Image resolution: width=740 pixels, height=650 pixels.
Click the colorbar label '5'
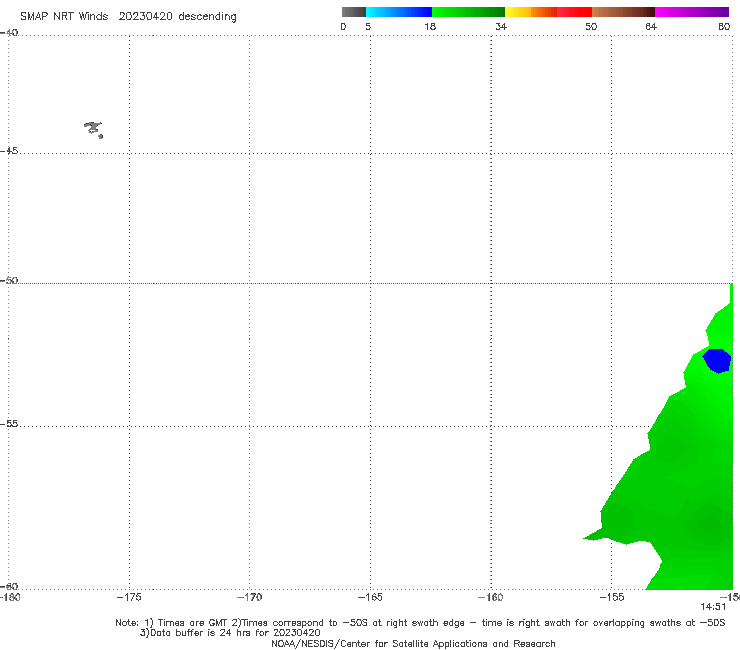click(368, 26)
